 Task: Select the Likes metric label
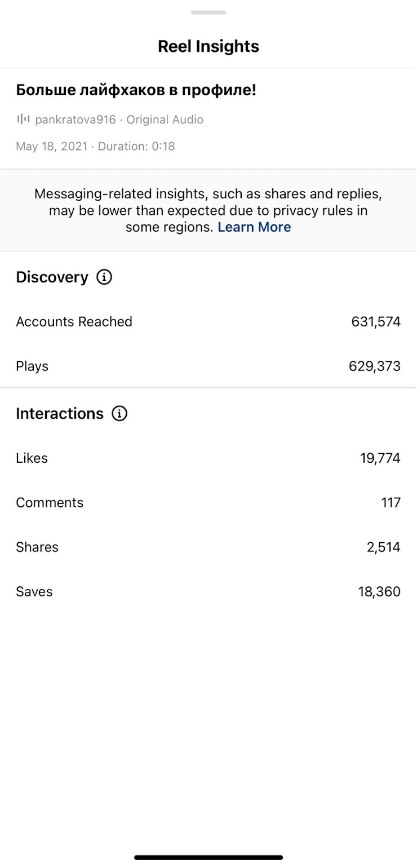[32, 458]
